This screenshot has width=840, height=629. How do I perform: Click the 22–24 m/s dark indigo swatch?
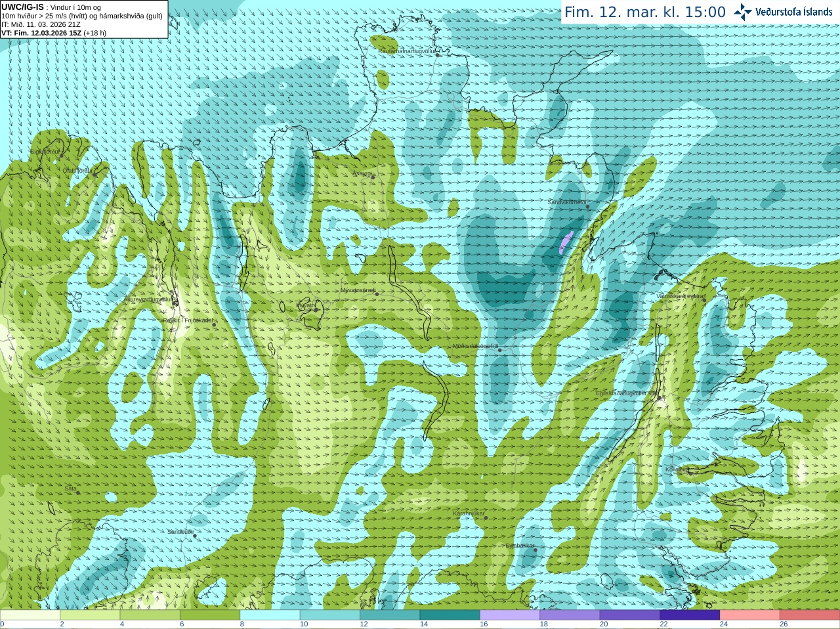coord(690,615)
